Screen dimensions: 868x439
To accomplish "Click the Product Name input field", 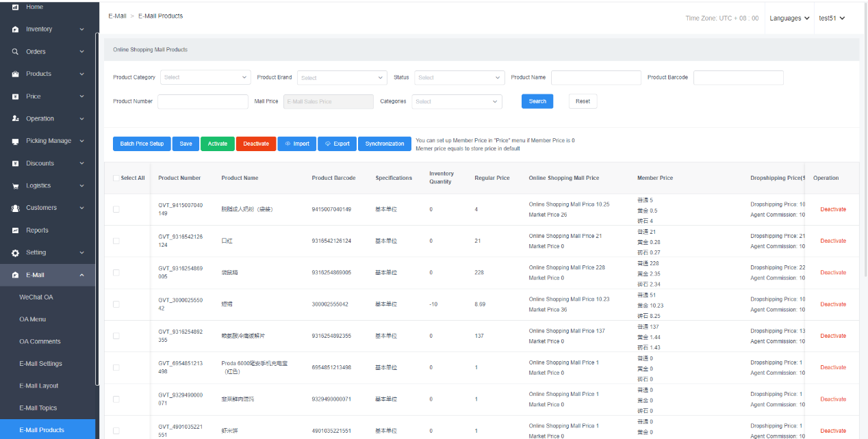I will [596, 77].
